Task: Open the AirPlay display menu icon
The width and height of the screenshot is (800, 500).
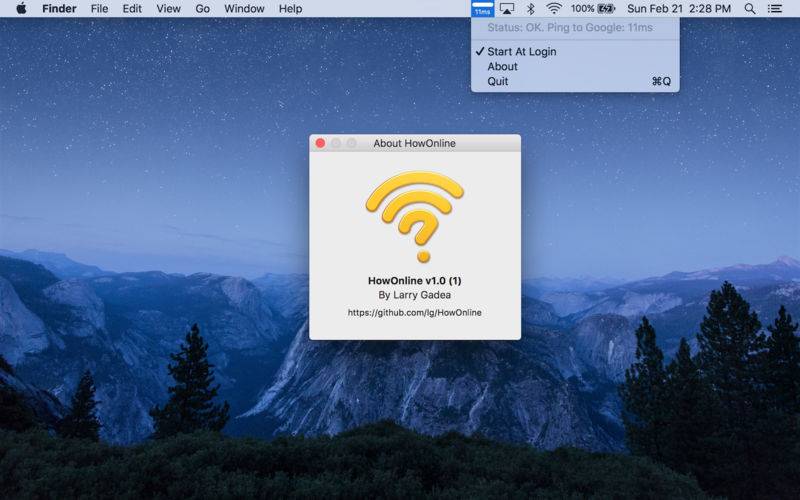Action: (507, 9)
